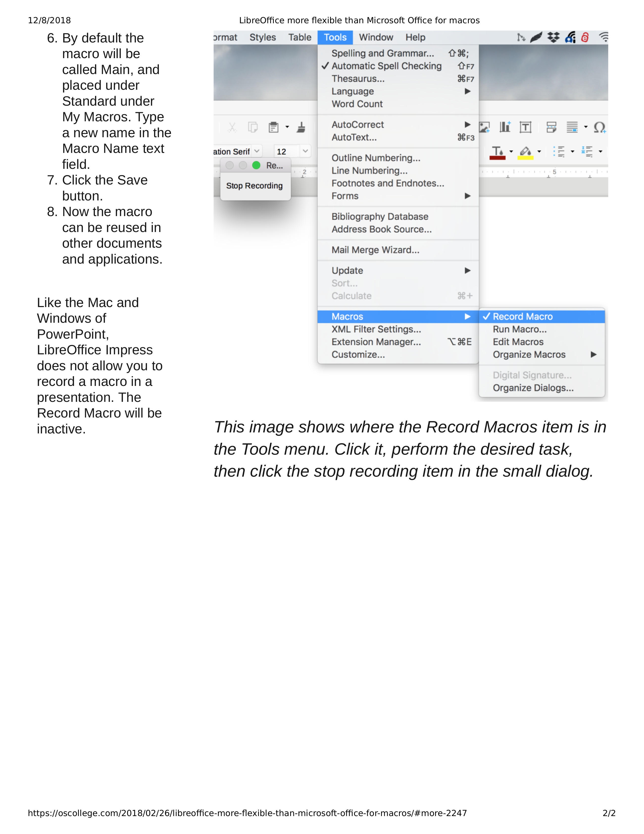Image resolution: width=644 pixels, height=834 pixels.
Task: Click the Clone Formatting paintbrush icon
Action: click(x=301, y=127)
